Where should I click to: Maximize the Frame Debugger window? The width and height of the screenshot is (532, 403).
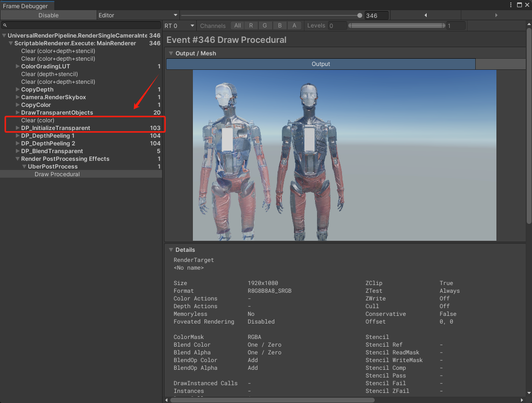point(519,4)
